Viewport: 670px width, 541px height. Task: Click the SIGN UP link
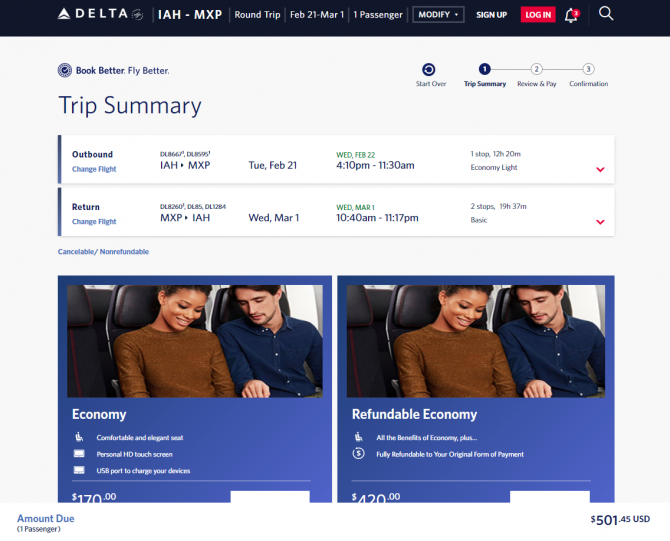point(491,15)
